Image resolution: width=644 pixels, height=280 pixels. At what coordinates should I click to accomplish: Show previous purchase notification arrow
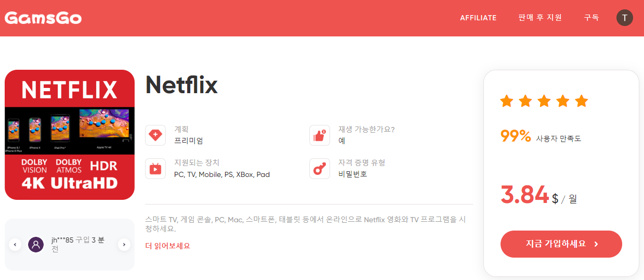click(15, 245)
